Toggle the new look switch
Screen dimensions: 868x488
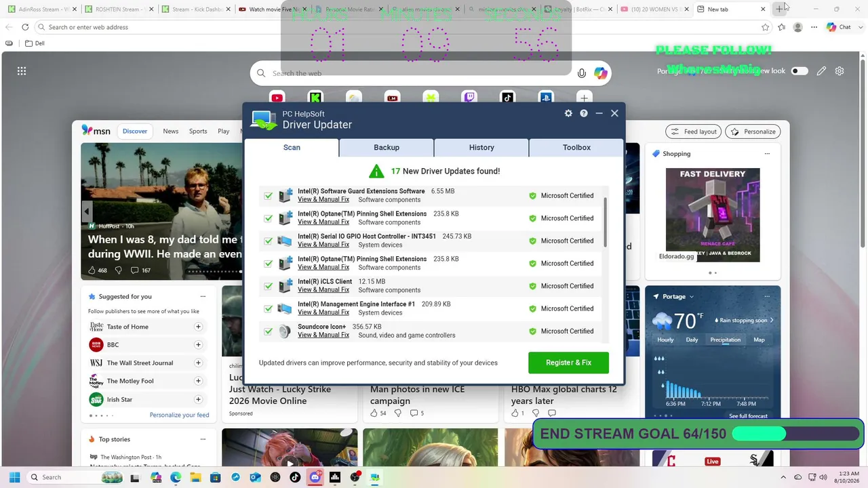click(x=800, y=71)
